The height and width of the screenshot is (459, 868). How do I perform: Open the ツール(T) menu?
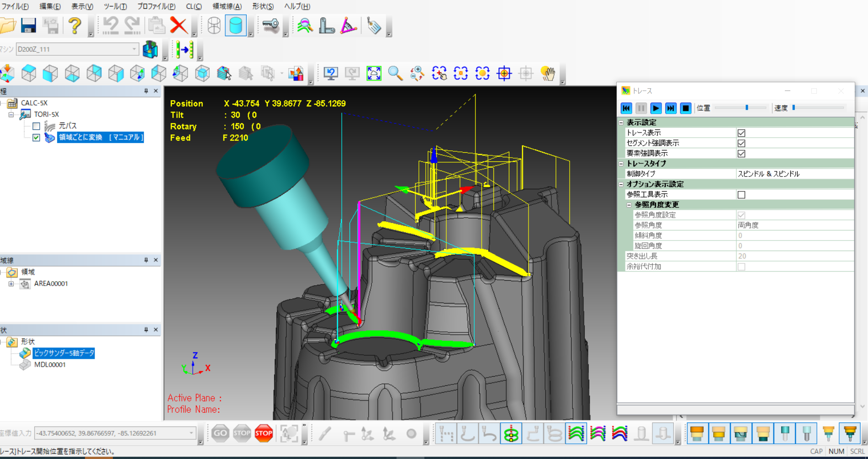(115, 6)
